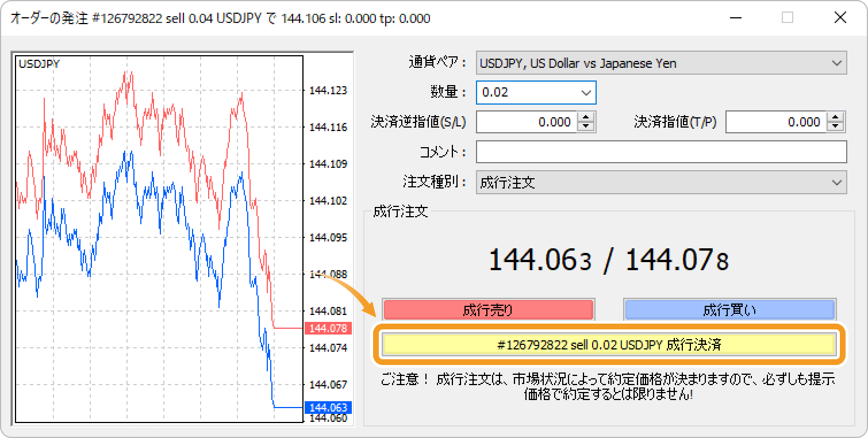The image size is (868, 438).
Task: Open the 通貨ペア currency pair dropdown
Action: 661,63
